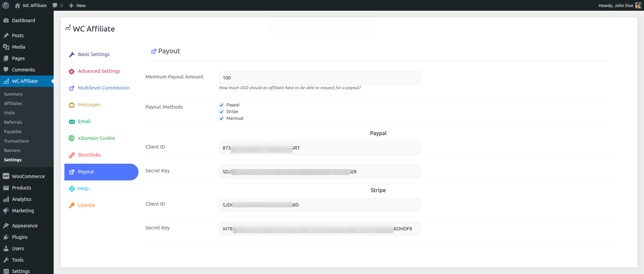
Task: Click the Messages envelope icon
Action: 72,105
